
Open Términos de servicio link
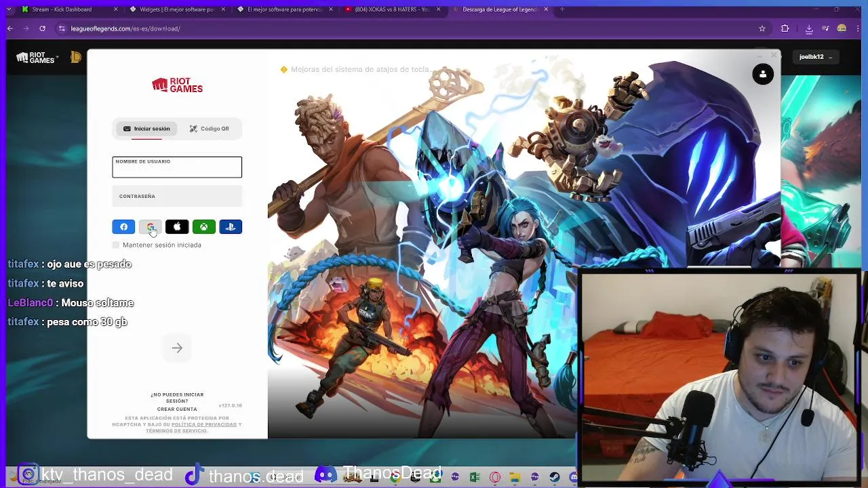(176, 431)
